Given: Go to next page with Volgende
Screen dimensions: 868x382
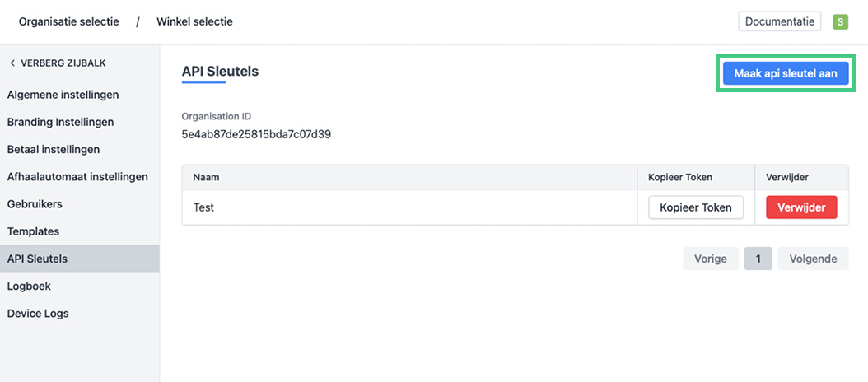Looking at the screenshot, I should tap(812, 259).
